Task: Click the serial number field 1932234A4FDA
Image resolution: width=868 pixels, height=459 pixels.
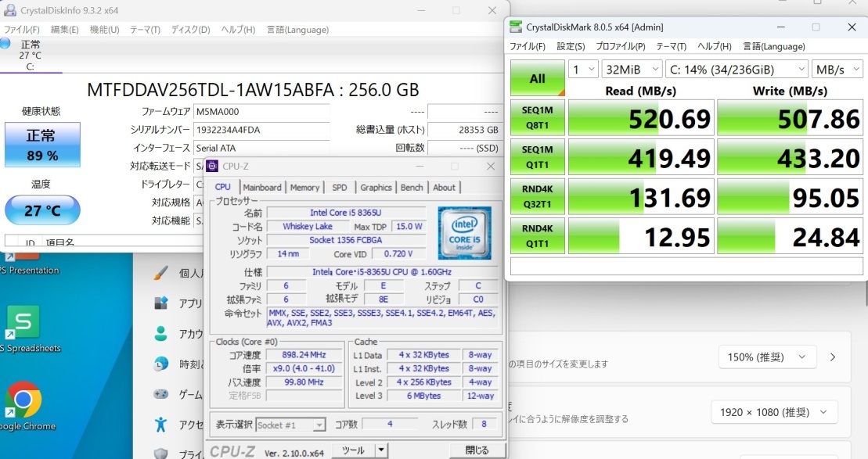Action: tap(261, 129)
